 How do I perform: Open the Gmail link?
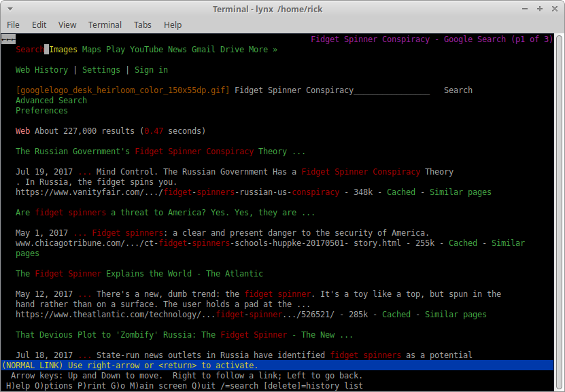pyautogui.click(x=203, y=50)
